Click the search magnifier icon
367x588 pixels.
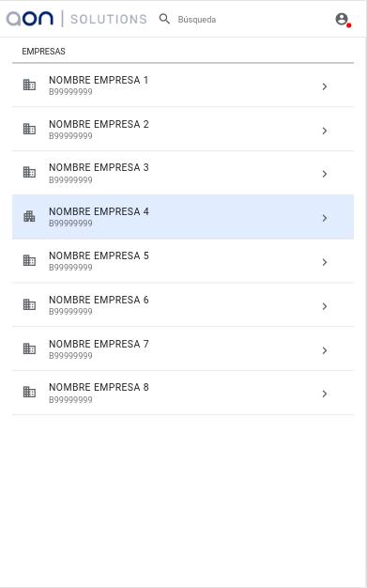tap(164, 19)
